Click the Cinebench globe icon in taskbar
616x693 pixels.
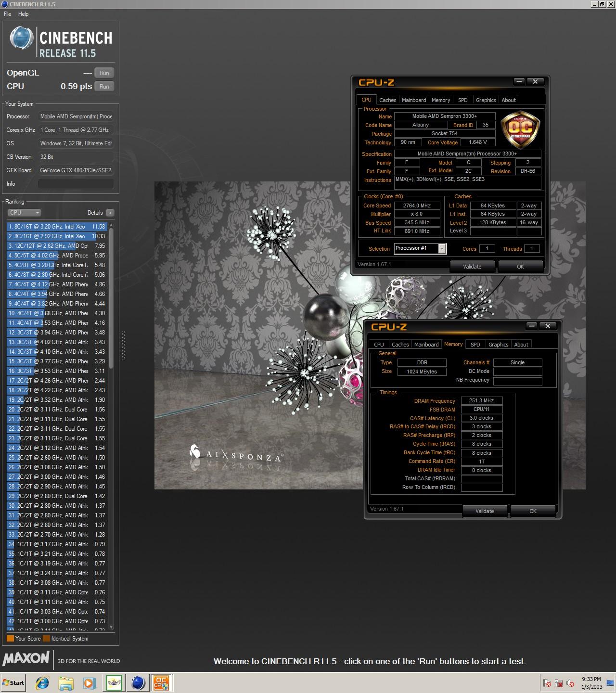(138, 682)
